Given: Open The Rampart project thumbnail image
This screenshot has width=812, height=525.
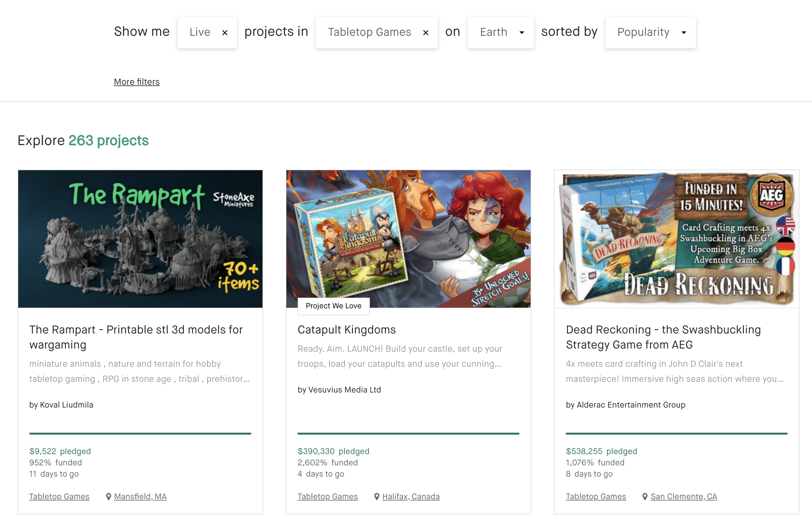Looking at the screenshot, I should (140, 239).
